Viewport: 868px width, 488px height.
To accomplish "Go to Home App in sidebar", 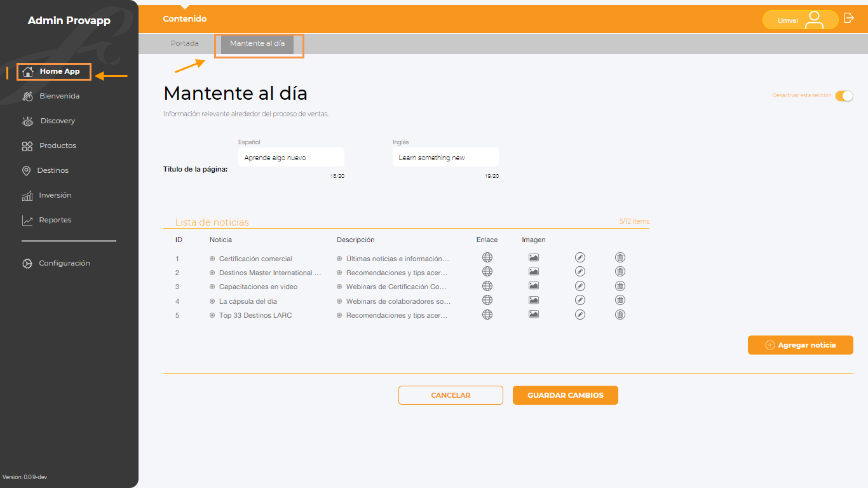I will (54, 71).
